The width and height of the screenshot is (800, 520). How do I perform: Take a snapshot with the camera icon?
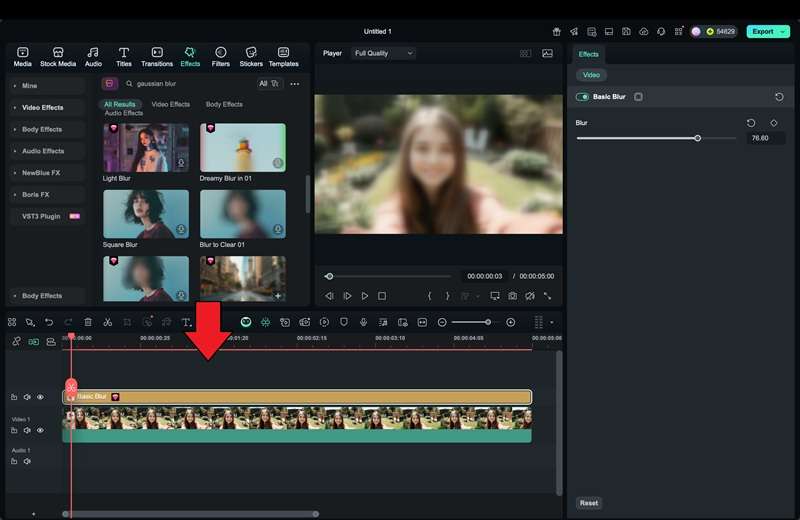[512, 296]
